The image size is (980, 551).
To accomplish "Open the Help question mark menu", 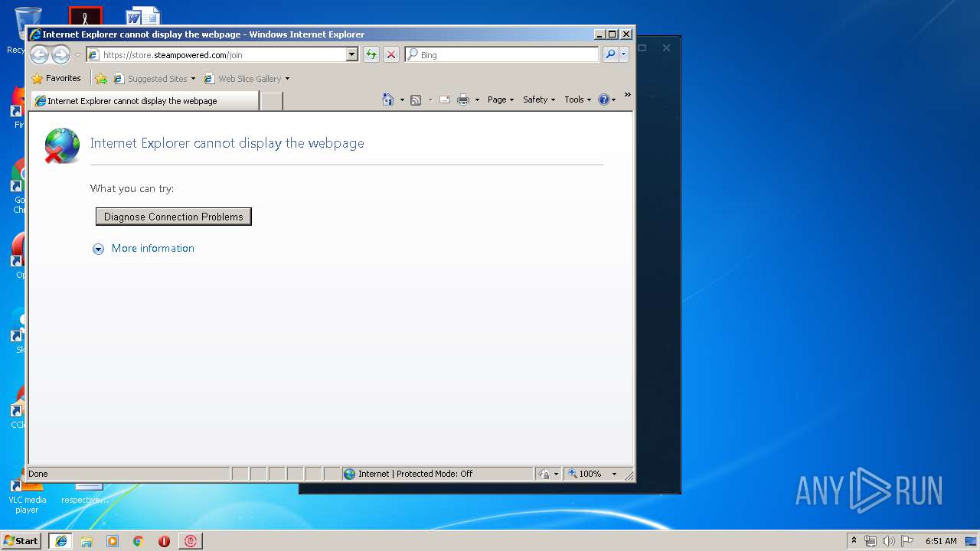I will (606, 99).
